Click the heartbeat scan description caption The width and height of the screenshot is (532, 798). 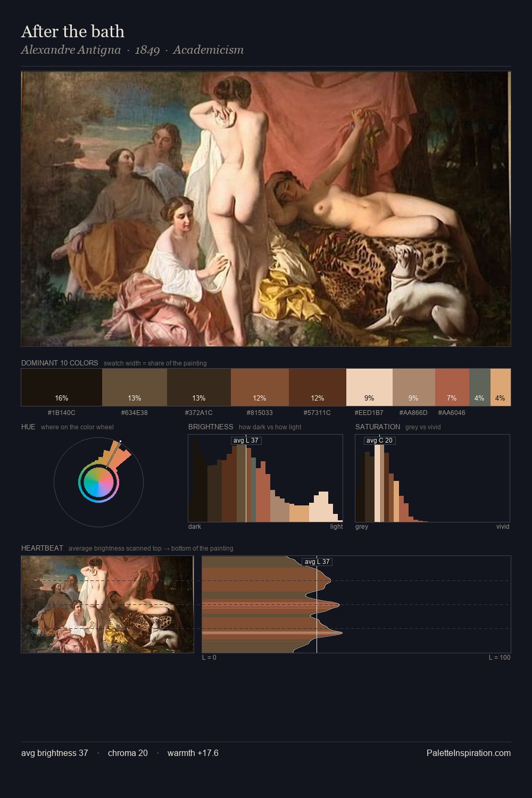[151, 548]
